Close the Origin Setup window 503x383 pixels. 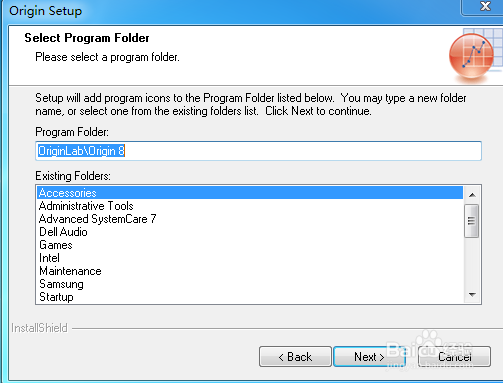[483, 7]
